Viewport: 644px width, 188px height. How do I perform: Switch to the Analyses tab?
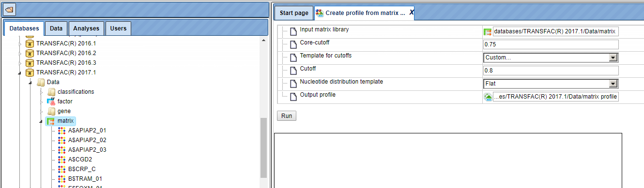click(x=86, y=29)
